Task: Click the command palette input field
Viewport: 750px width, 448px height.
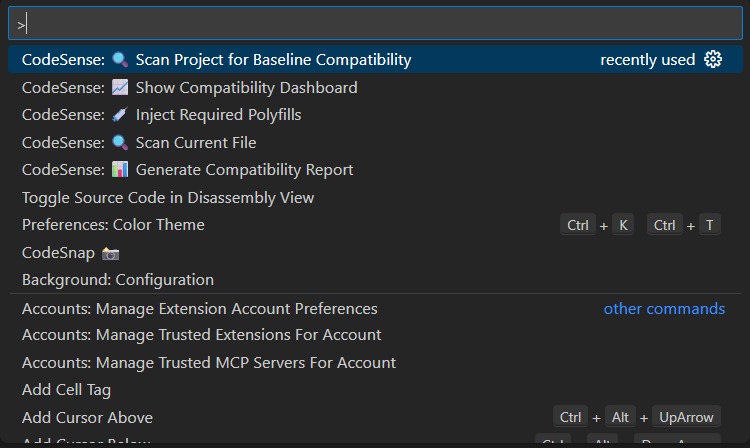Action: [375, 23]
